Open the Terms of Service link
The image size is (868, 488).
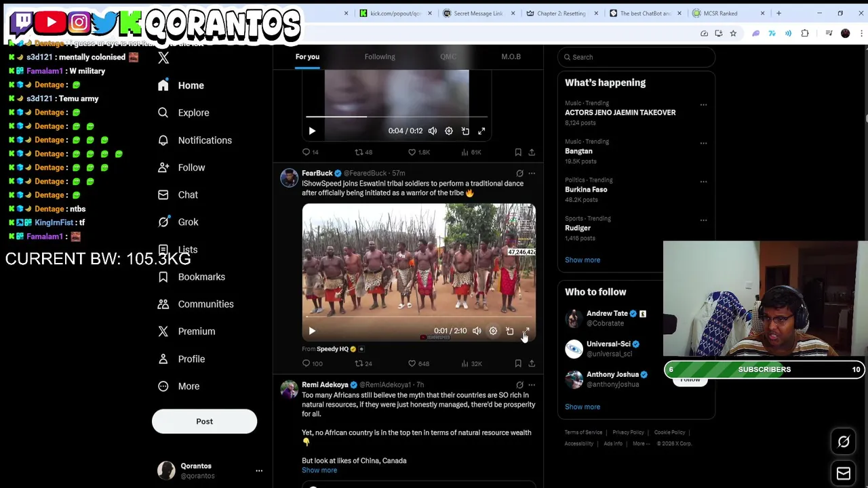click(x=583, y=432)
